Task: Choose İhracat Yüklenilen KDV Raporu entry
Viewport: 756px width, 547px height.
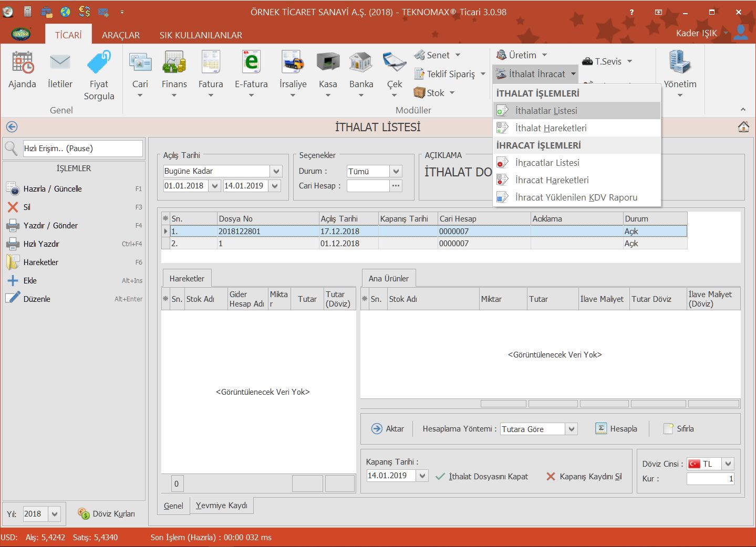Action: (576, 197)
